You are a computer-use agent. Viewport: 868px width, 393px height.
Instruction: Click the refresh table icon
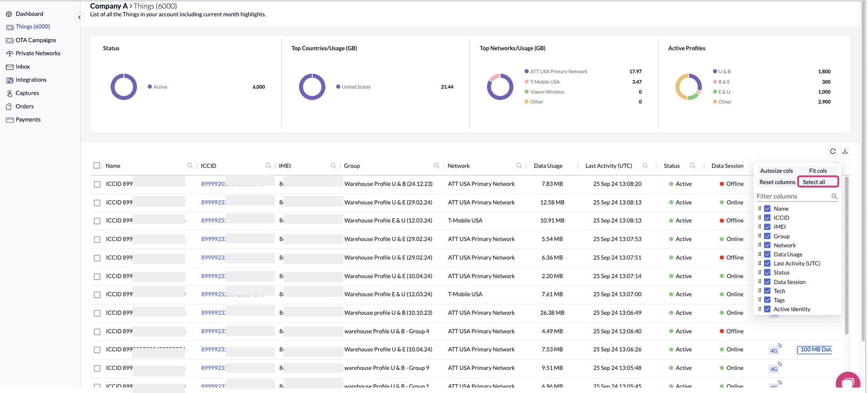pos(833,152)
